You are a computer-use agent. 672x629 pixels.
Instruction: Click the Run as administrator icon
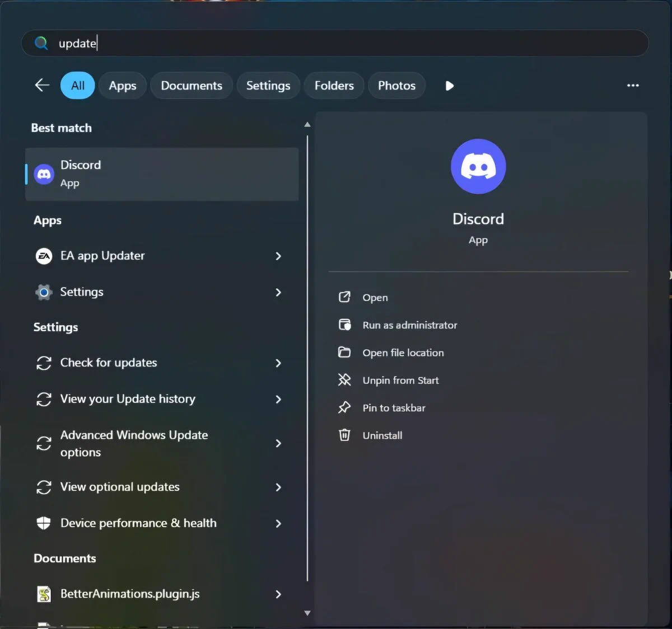[344, 325]
